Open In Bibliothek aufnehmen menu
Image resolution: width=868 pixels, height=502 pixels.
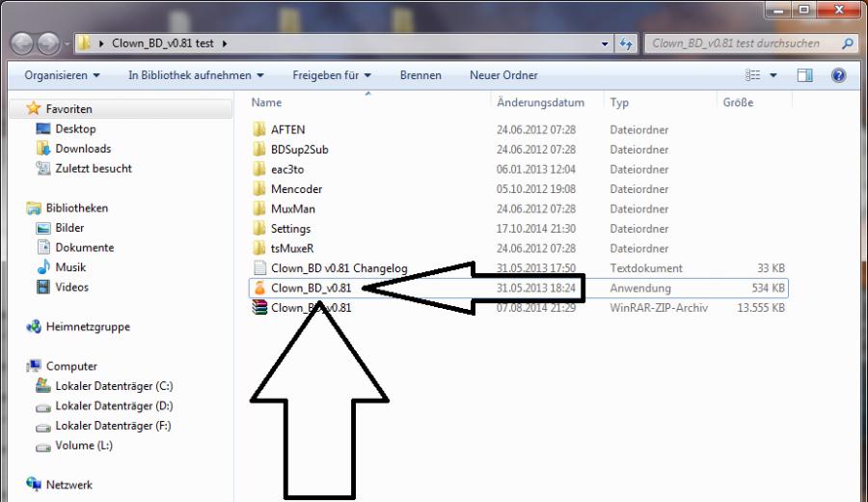click(x=196, y=75)
